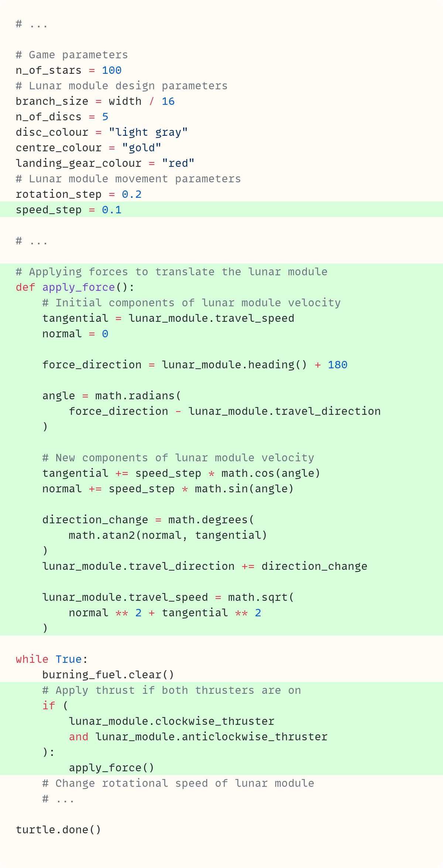Select the 'if (' line
Image resolution: width=443 pixels, height=868 pixels.
55,706
